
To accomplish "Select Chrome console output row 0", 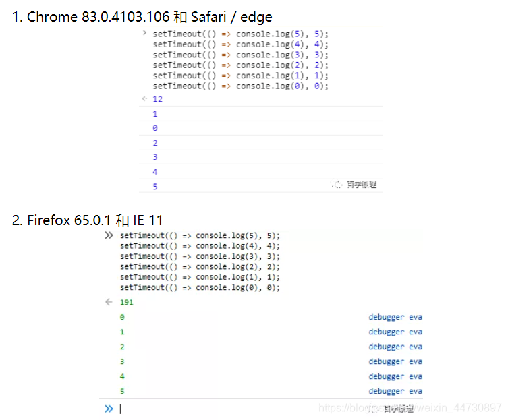I will (x=261, y=128).
